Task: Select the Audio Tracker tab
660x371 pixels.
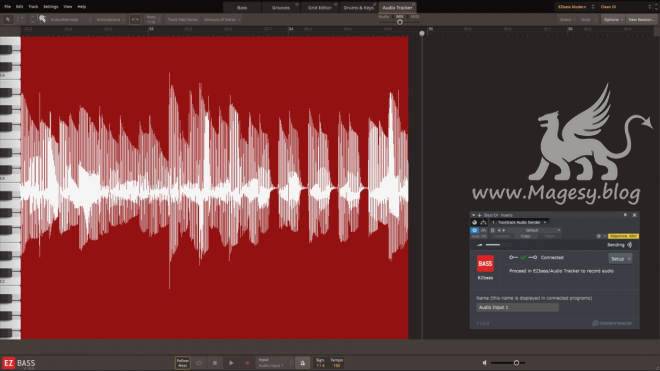Action: coord(397,8)
